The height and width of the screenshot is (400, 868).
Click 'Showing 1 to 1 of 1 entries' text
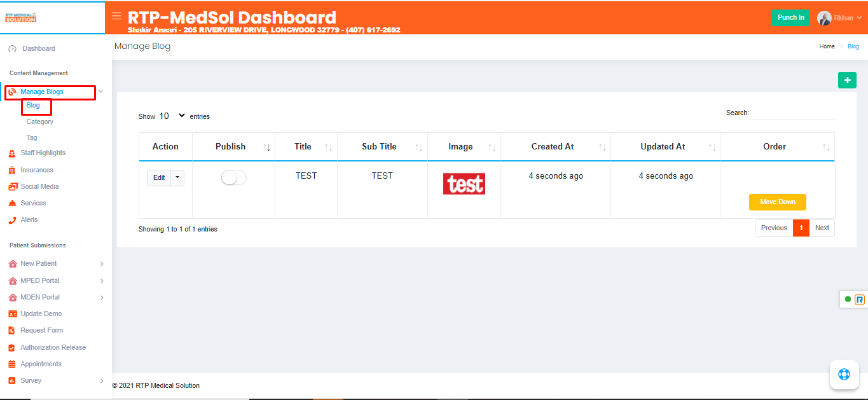pyautogui.click(x=178, y=229)
